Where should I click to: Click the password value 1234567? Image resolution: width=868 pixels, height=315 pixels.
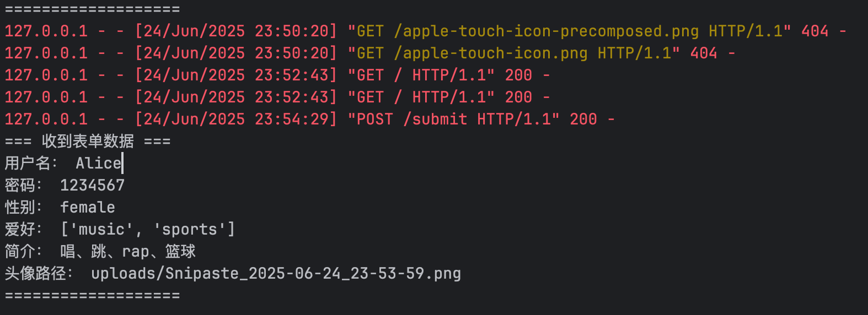pyautogui.click(x=92, y=186)
